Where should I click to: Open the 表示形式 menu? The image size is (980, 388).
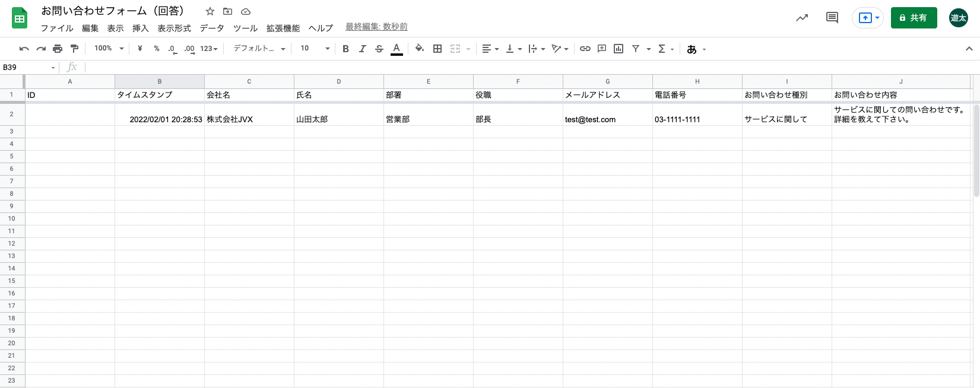coord(174,28)
